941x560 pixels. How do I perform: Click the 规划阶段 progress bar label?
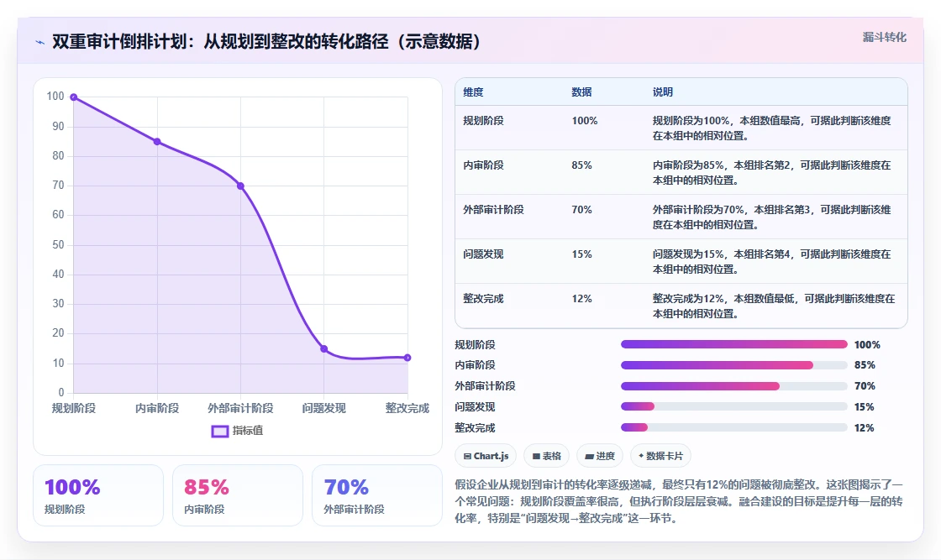coord(475,345)
